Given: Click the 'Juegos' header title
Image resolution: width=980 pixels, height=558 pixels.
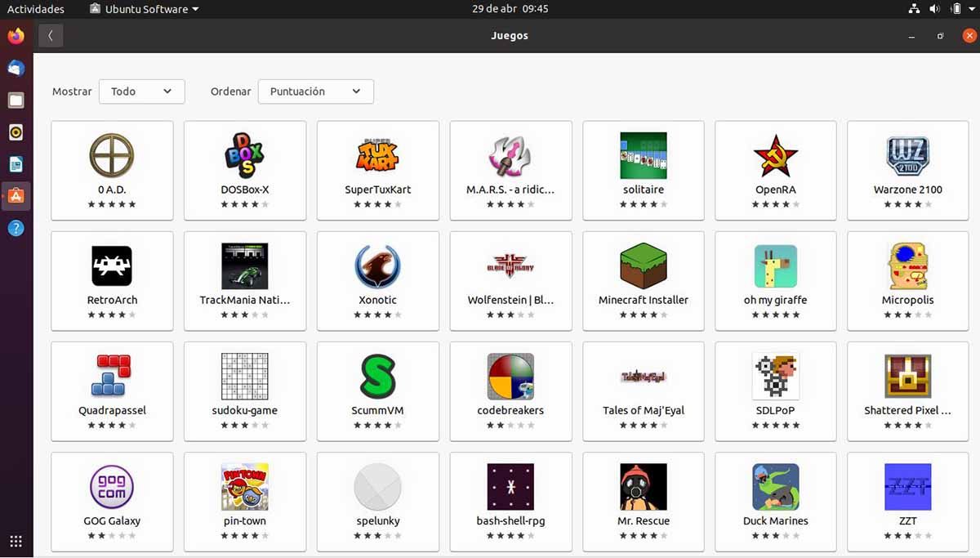Looking at the screenshot, I should point(510,36).
